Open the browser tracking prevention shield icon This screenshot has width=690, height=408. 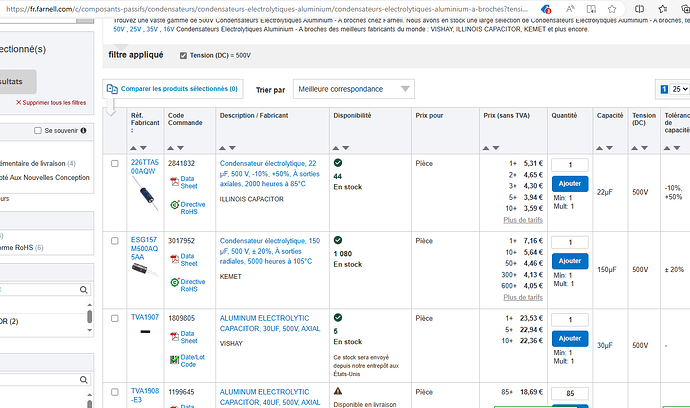[546, 9]
